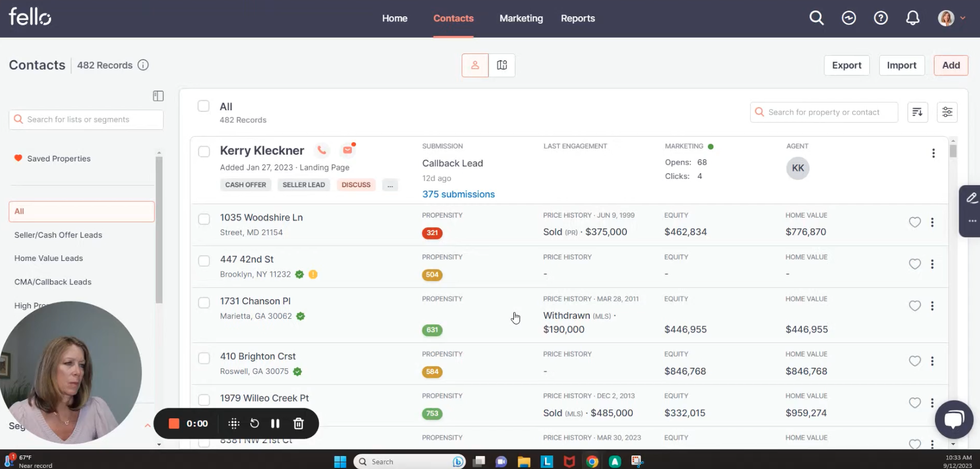Open the chat support bubble
The width and height of the screenshot is (980, 469).
point(954,420)
